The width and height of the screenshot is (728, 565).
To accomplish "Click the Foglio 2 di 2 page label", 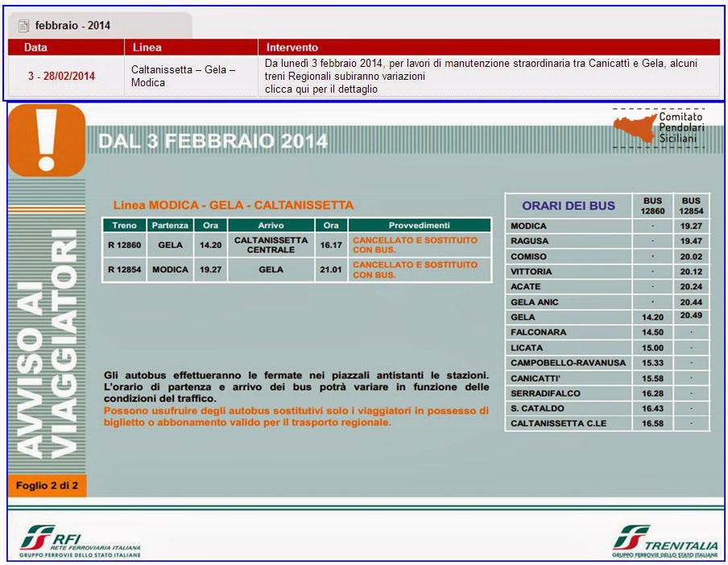I will [47, 486].
